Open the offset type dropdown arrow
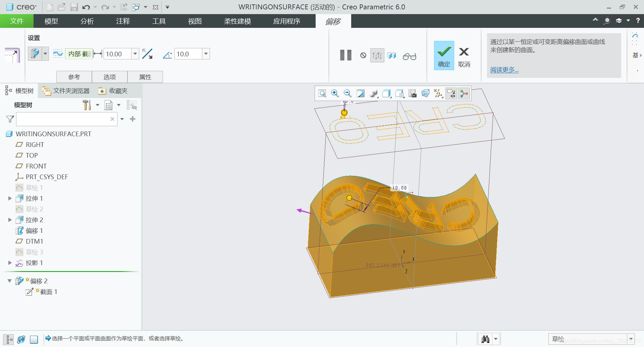The image size is (644, 347). pyautogui.click(x=45, y=54)
